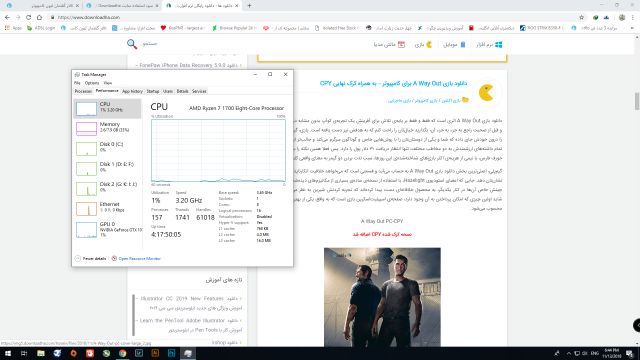Switch to the App history tab
Viewport: 640px width, 360px height.
(x=132, y=91)
